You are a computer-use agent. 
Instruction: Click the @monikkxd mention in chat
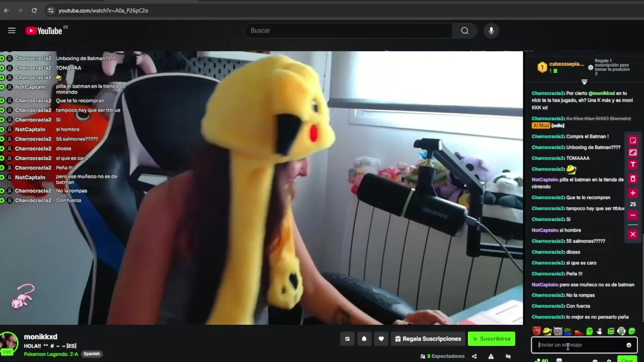(601, 93)
